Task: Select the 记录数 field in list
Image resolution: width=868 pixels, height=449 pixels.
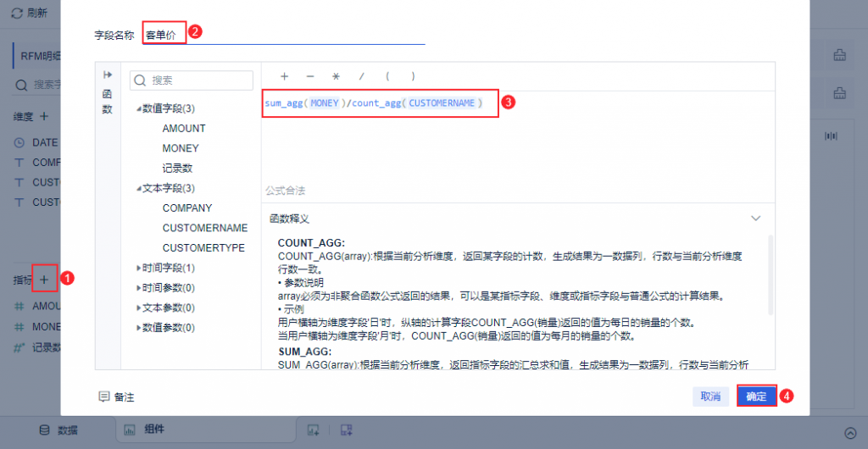Action: (177, 169)
